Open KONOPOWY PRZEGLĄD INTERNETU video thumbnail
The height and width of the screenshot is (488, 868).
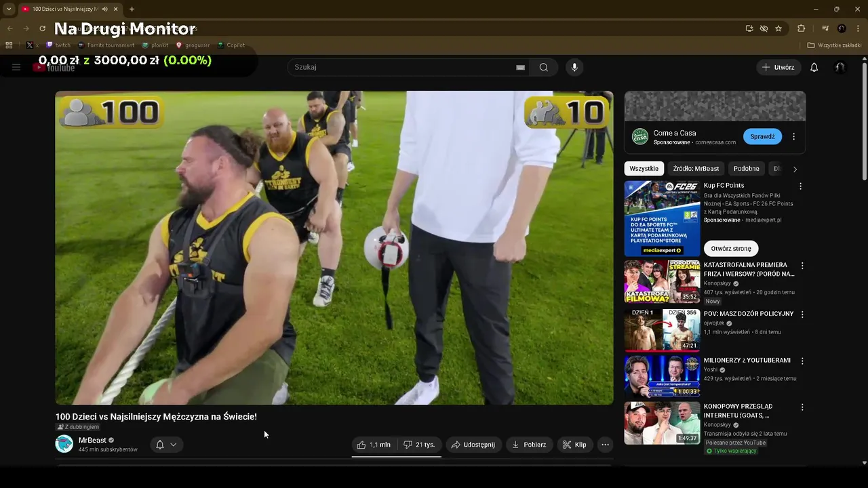(x=662, y=423)
